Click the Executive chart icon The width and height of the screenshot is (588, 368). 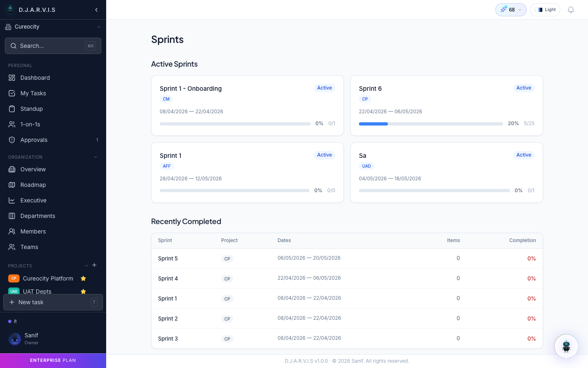12,200
